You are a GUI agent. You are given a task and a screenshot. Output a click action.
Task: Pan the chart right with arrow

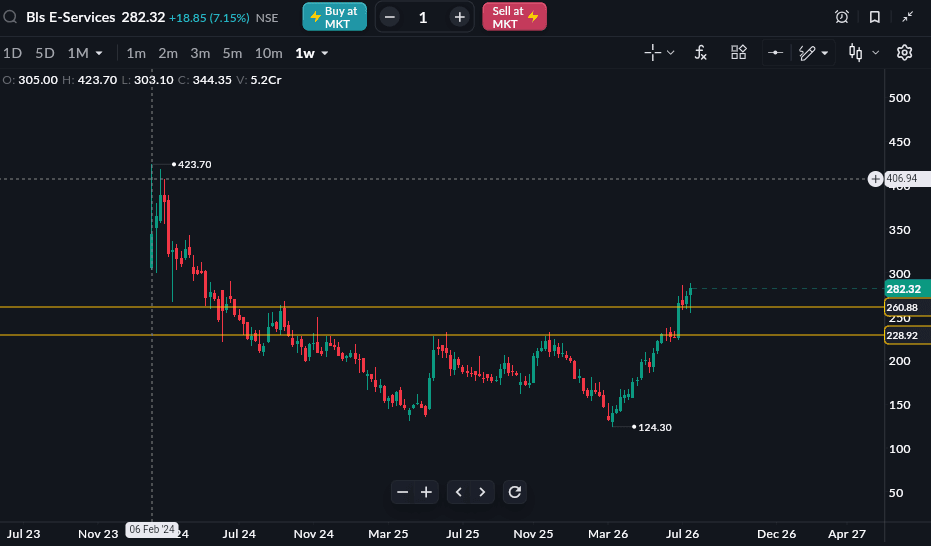point(482,492)
